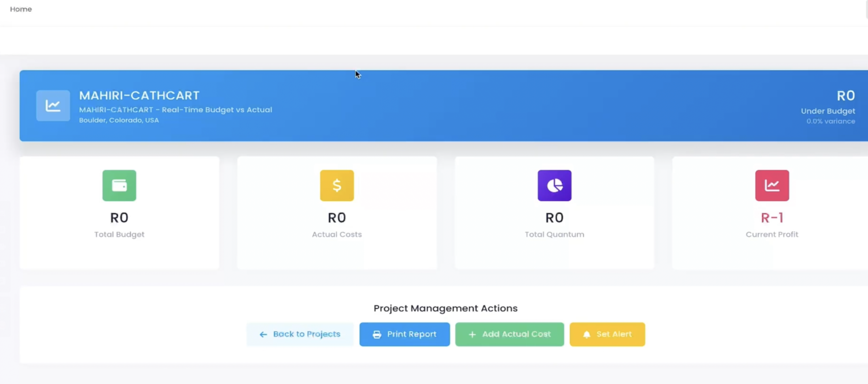Click the bell icon on Set Alert
The height and width of the screenshot is (384, 868).
click(586, 335)
